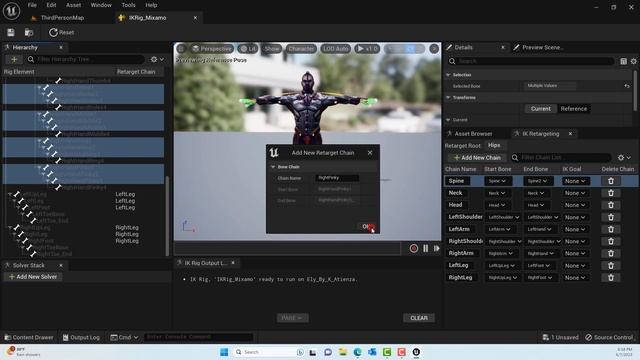Switch to the Asset Browser tab
This screenshot has height=360, width=640.
coord(473,134)
